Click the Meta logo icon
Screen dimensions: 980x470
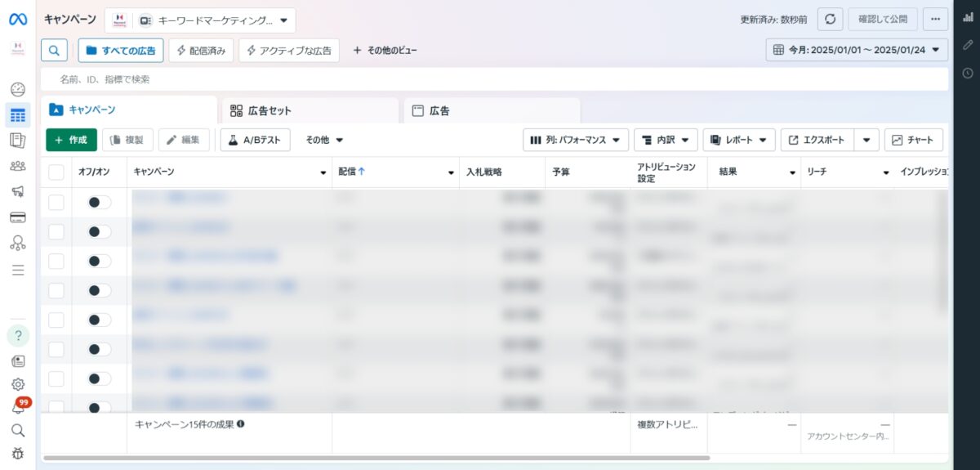18,19
